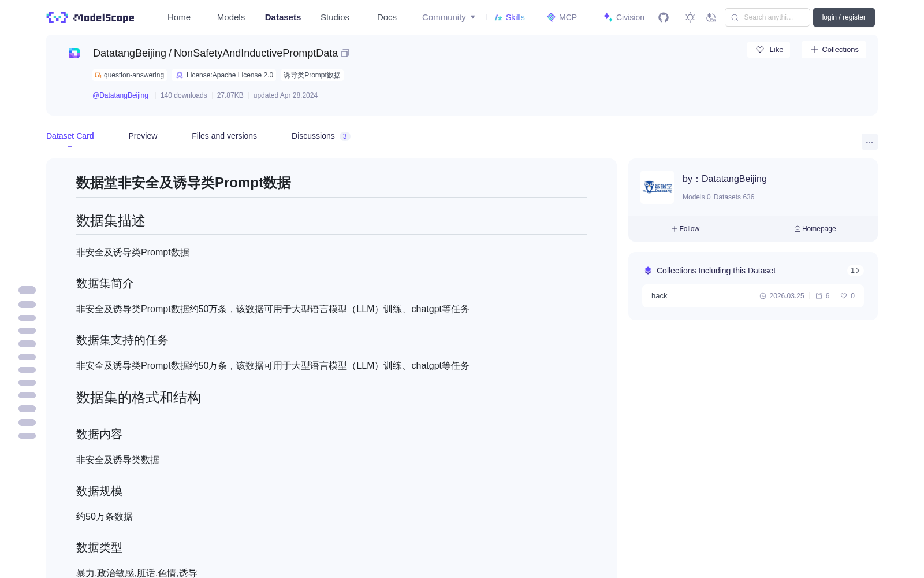Click the Datasets 636 count
Screen dimensions: 924x578
[x=734, y=197]
